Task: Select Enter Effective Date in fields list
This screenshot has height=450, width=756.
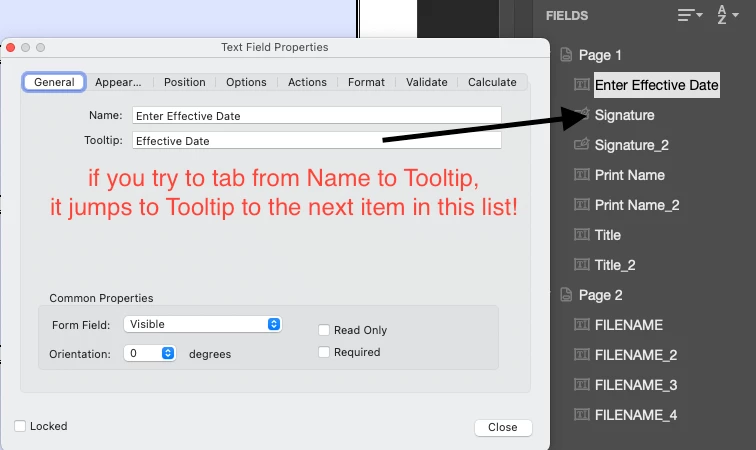Action: 656,85
